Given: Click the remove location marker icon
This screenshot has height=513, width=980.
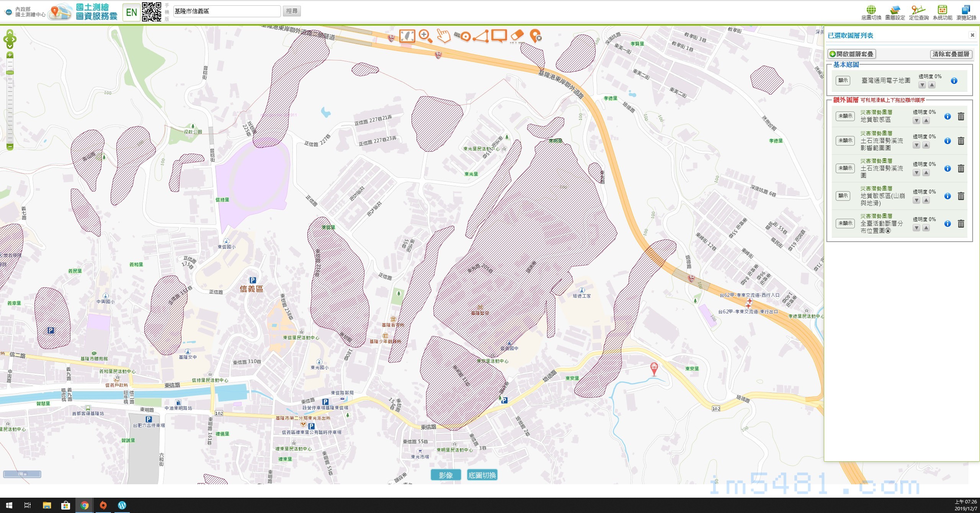Looking at the screenshot, I should pos(536,36).
